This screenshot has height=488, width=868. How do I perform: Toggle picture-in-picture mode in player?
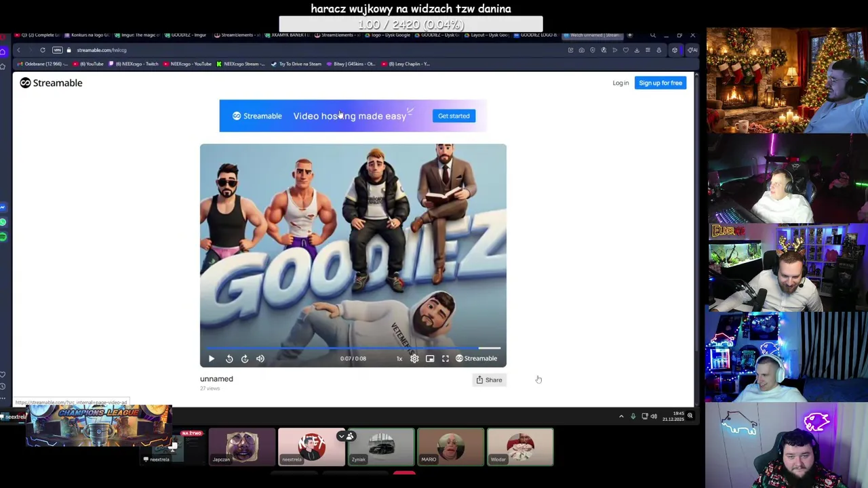430,359
